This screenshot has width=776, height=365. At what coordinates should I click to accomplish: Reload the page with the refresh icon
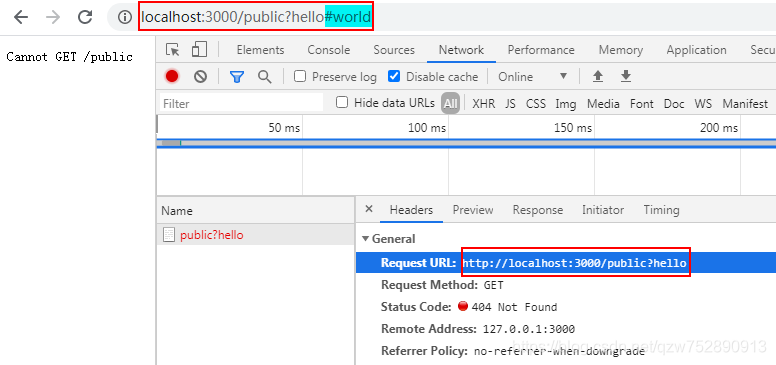tap(85, 17)
